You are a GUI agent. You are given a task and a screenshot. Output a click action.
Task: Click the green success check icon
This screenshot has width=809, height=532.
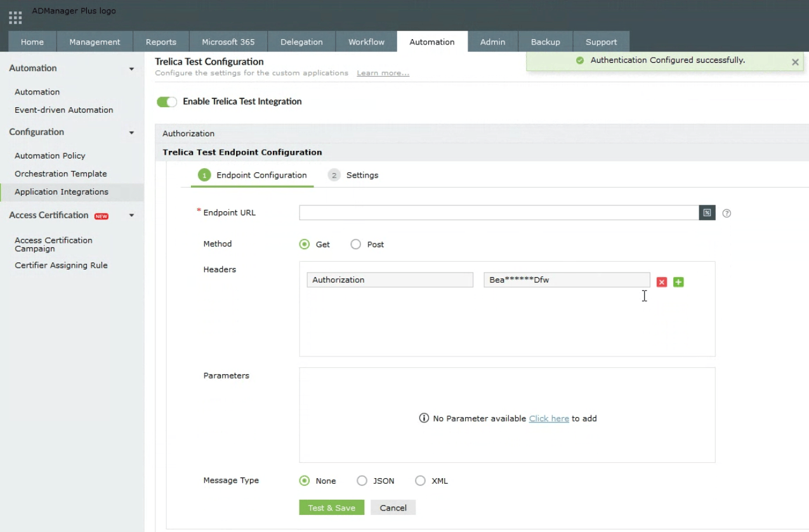(579, 61)
